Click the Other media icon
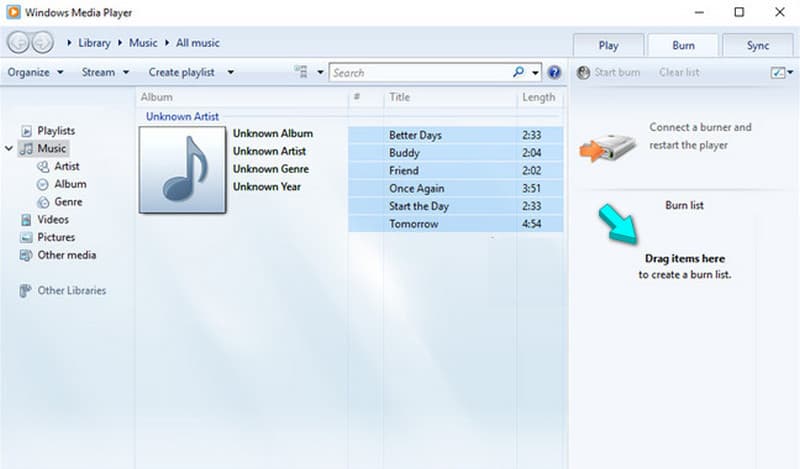This screenshot has width=800, height=469. pyautogui.click(x=26, y=255)
